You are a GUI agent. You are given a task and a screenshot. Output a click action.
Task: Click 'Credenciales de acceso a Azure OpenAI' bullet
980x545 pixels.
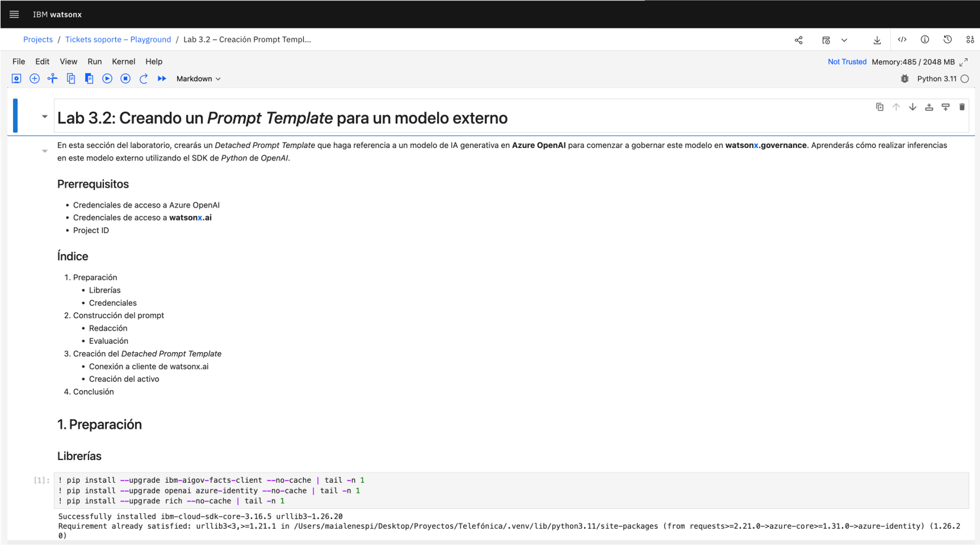[147, 205]
